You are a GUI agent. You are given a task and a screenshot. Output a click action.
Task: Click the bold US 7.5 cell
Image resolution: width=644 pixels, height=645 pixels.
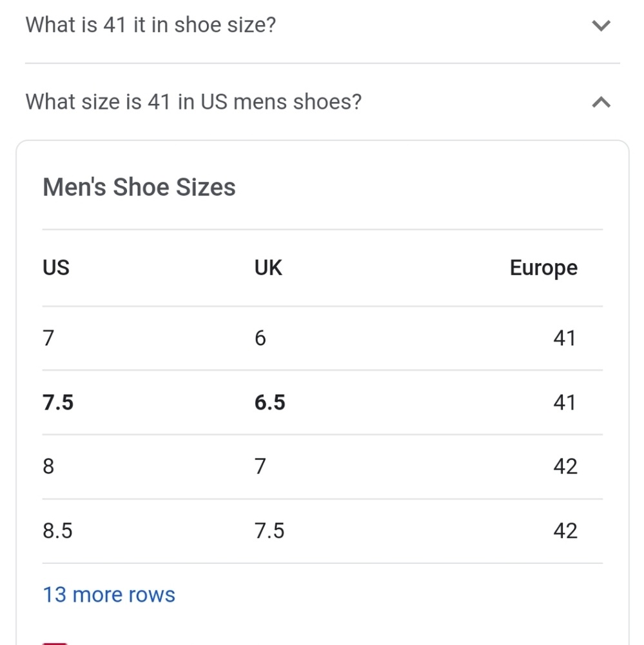pos(58,402)
